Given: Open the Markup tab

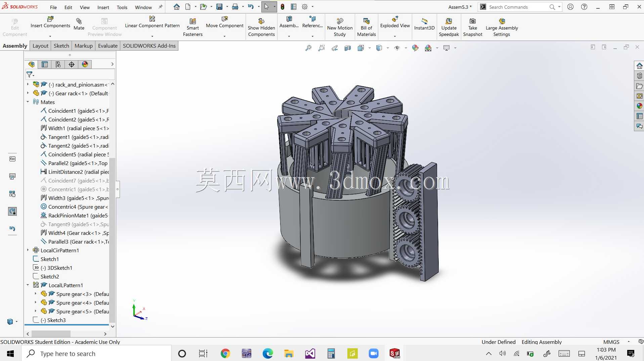Looking at the screenshot, I should [x=83, y=46].
